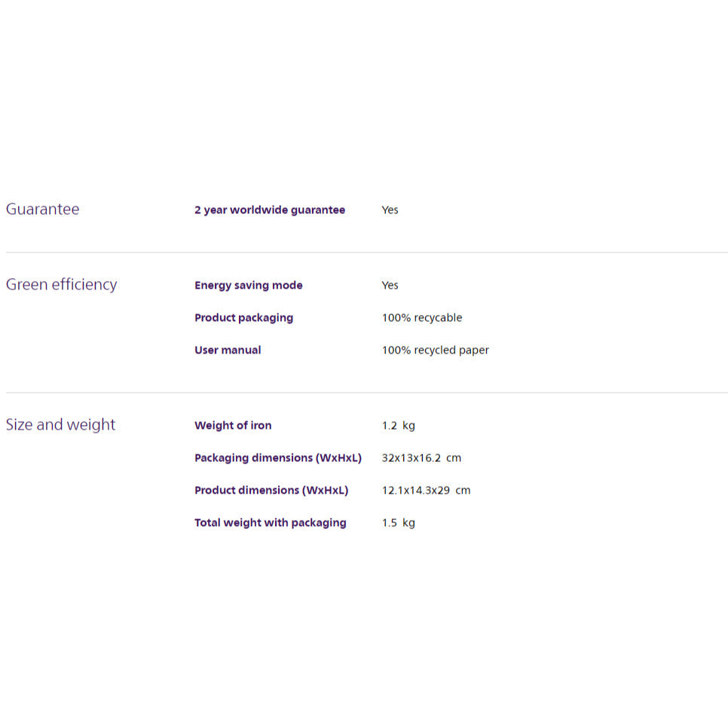Click the 'Size and weight' section heading
Viewport: 728px width, 728px height.
point(60,425)
